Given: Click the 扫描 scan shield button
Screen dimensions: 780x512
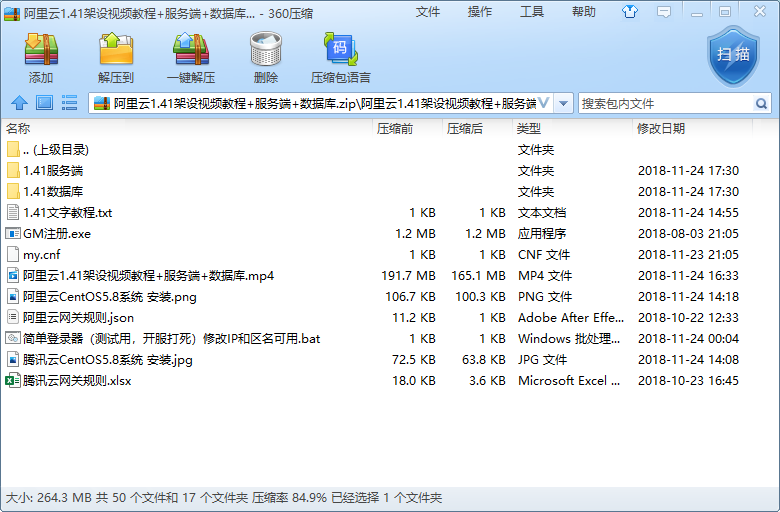Looking at the screenshot, I should (x=733, y=55).
